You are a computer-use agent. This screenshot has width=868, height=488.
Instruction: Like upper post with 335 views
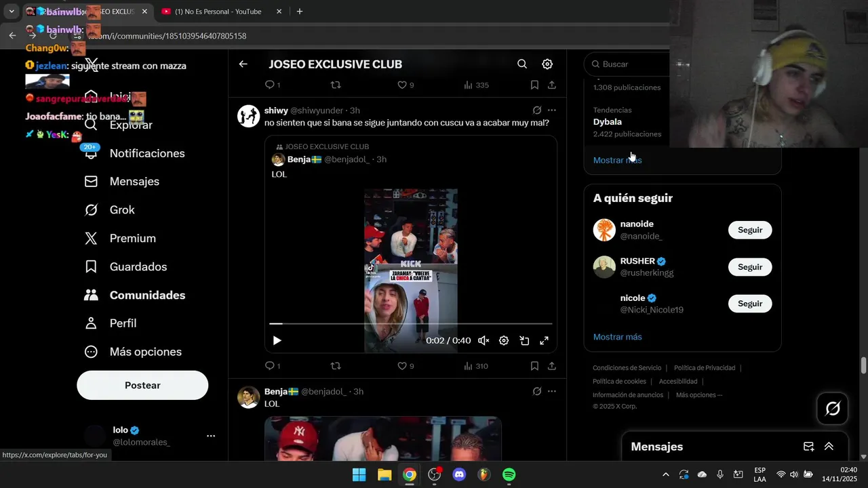point(406,85)
